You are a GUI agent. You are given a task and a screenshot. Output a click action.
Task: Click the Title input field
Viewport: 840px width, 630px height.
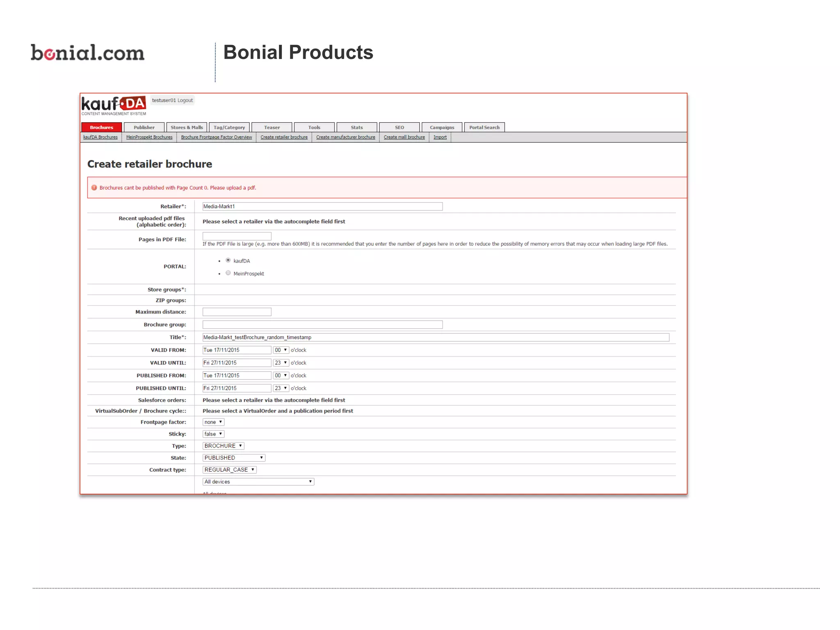436,337
